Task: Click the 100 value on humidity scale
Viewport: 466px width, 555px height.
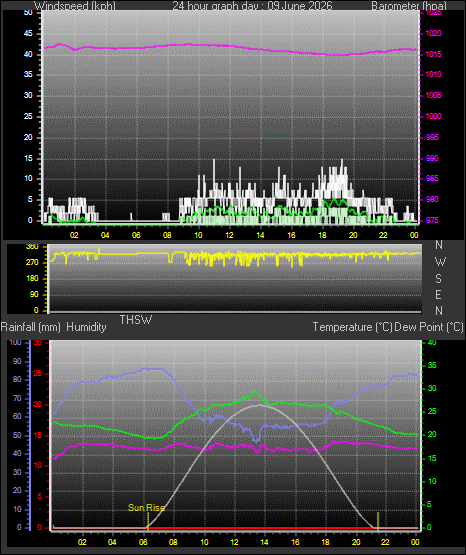Action: coord(15,342)
